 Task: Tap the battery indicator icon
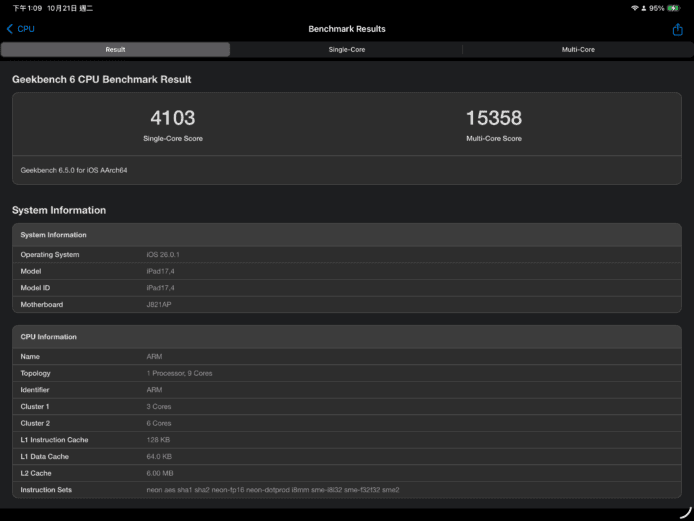click(674, 8)
